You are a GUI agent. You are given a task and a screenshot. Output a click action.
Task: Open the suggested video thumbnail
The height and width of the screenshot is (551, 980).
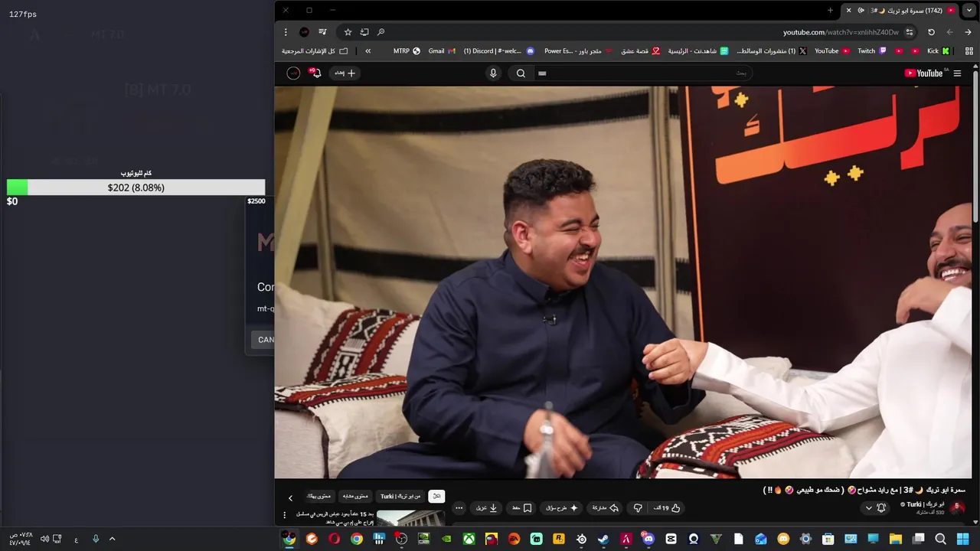tap(410, 519)
